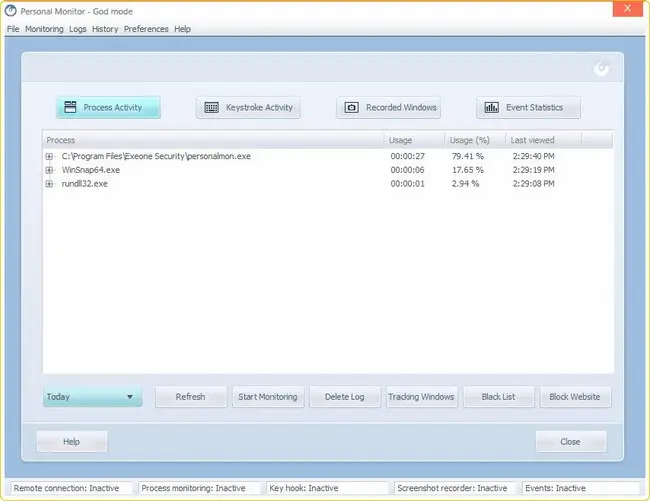Click the Close button at bottom right
The width and height of the screenshot is (650, 501).
pyautogui.click(x=571, y=442)
